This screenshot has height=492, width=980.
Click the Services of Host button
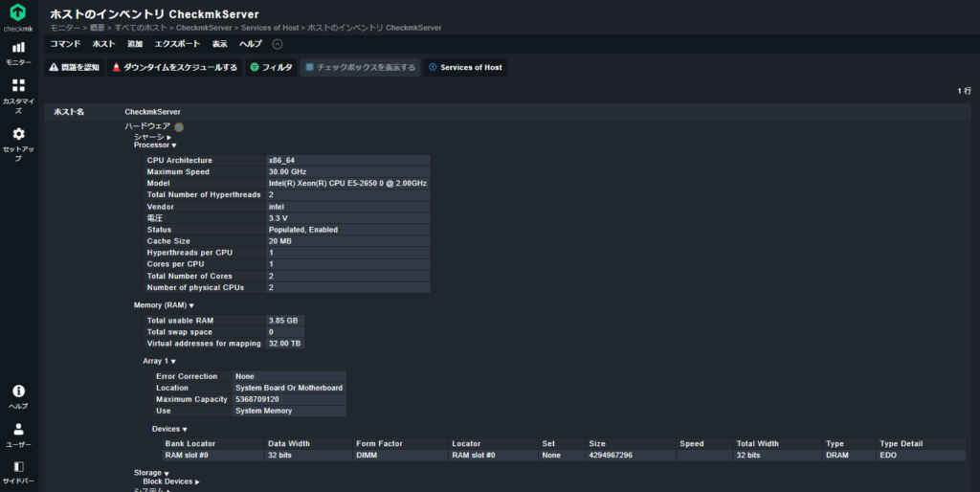(465, 68)
